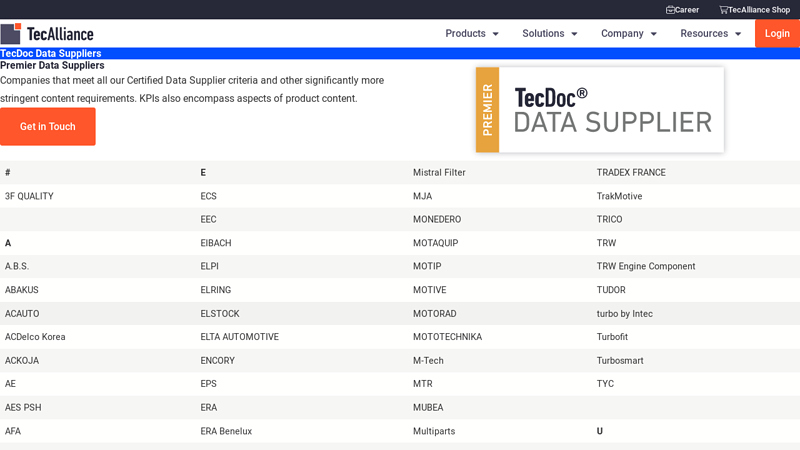Select the MUBEA supplier entry
Viewport: 800px width, 450px height.
click(428, 408)
